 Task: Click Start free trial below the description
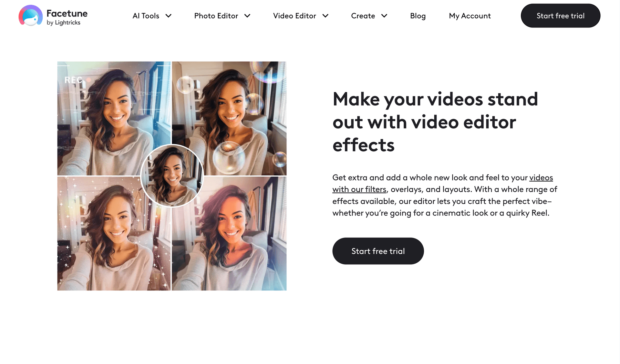click(378, 251)
